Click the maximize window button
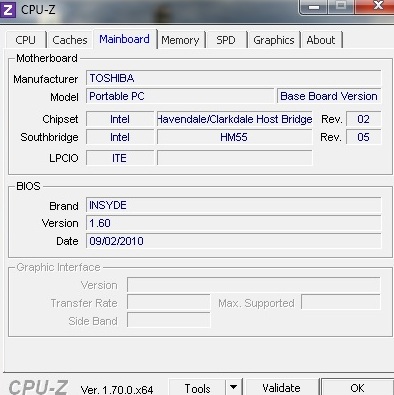This screenshot has width=394, height=395. click(341, 6)
